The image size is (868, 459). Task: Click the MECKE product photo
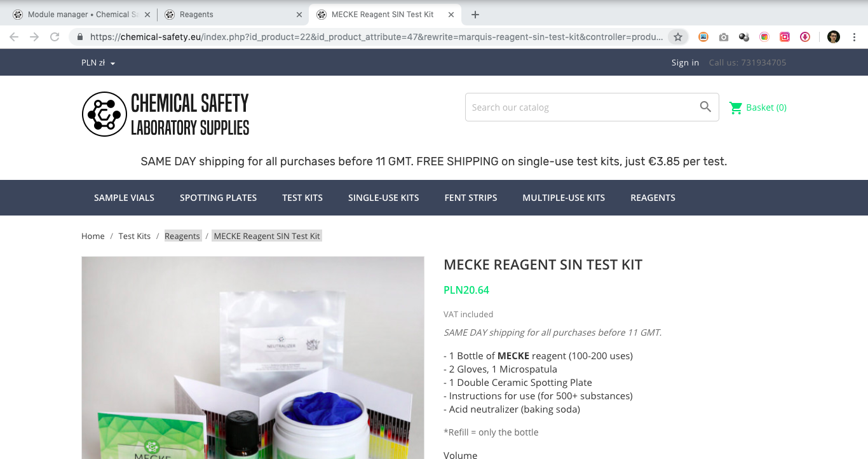pos(253,357)
